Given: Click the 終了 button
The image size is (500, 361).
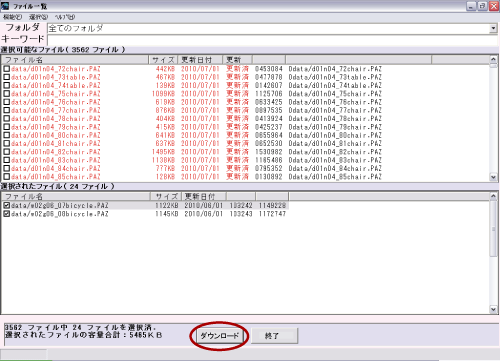Looking at the screenshot, I should click(x=274, y=336).
